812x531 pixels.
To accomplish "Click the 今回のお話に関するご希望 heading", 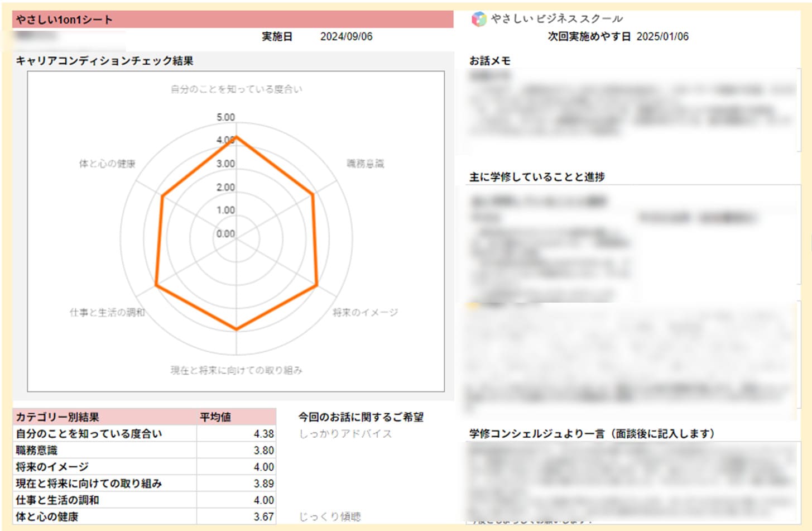I will point(361,417).
